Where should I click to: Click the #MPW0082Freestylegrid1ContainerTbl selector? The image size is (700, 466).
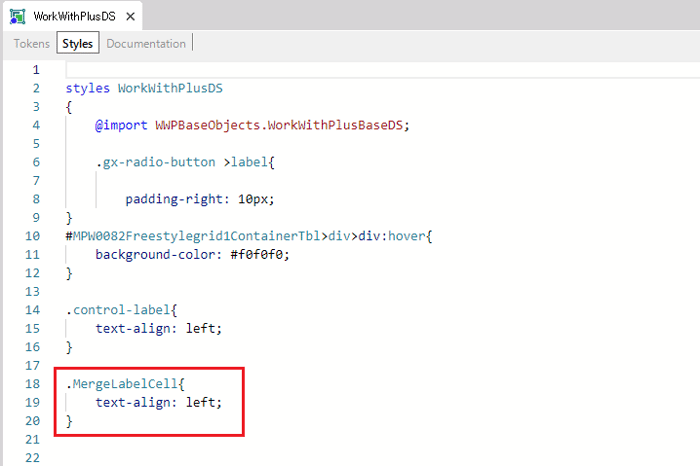(189, 236)
